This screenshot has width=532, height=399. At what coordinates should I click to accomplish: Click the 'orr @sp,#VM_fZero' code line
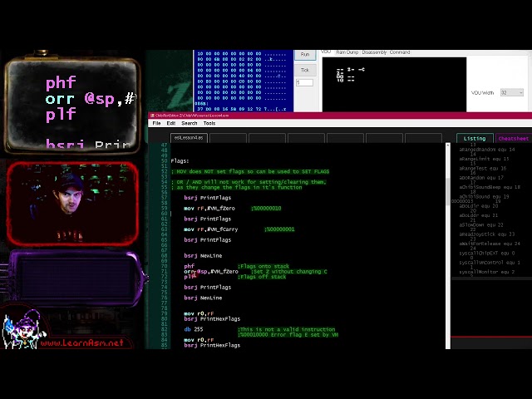211,272
